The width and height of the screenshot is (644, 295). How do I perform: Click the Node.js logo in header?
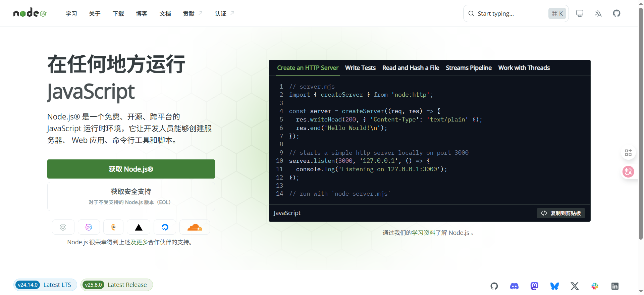pos(30,13)
